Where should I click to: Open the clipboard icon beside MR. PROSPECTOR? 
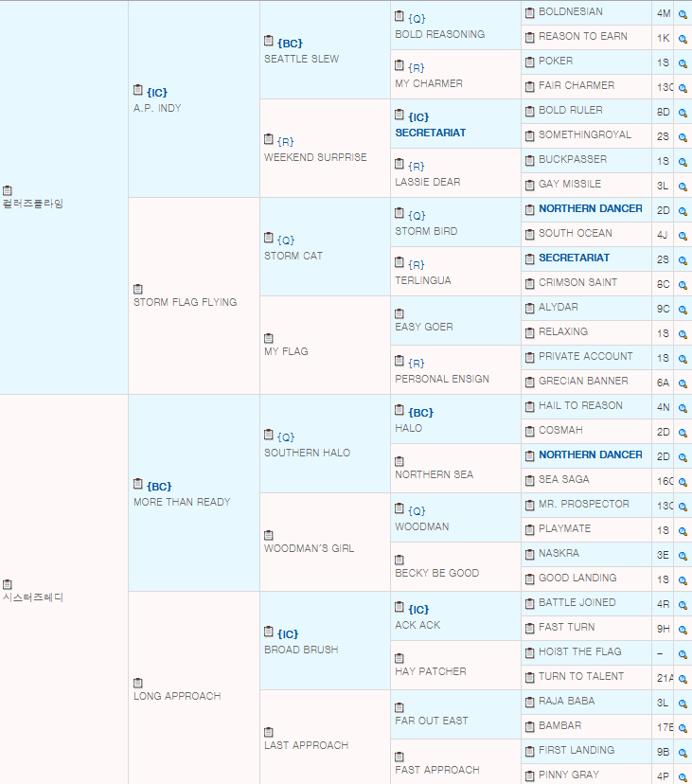tap(530, 506)
